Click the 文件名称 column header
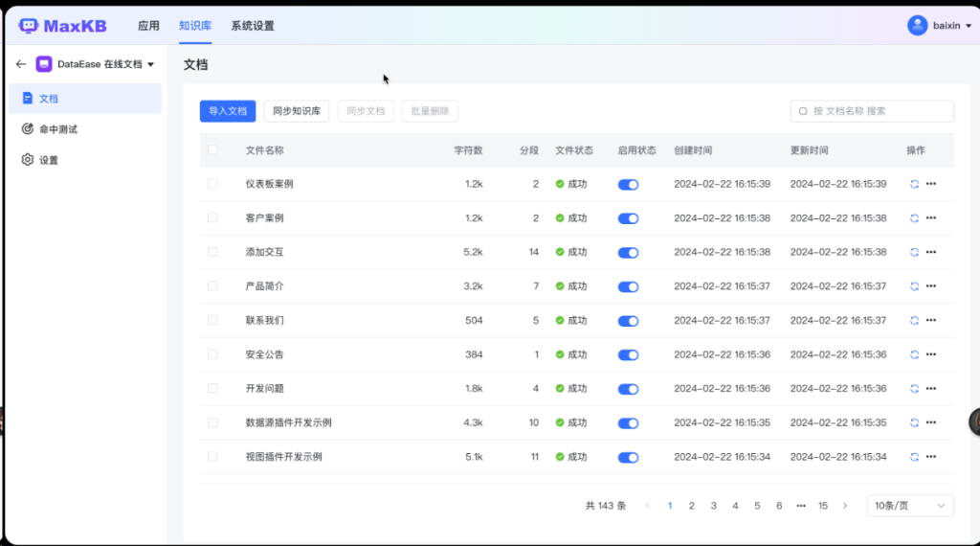The height and width of the screenshot is (546, 980). click(x=264, y=150)
